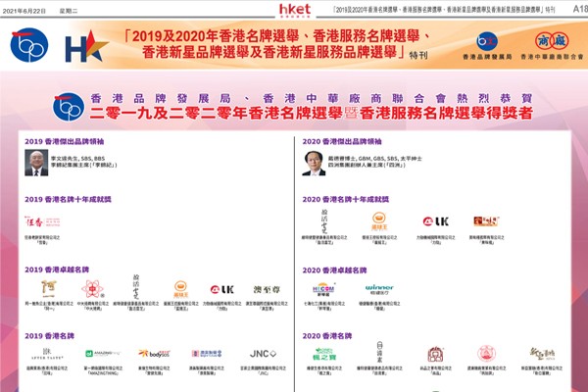Click the gold calligraphy logo at far right of 2020 香港名牌

pyautogui.click(x=542, y=354)
